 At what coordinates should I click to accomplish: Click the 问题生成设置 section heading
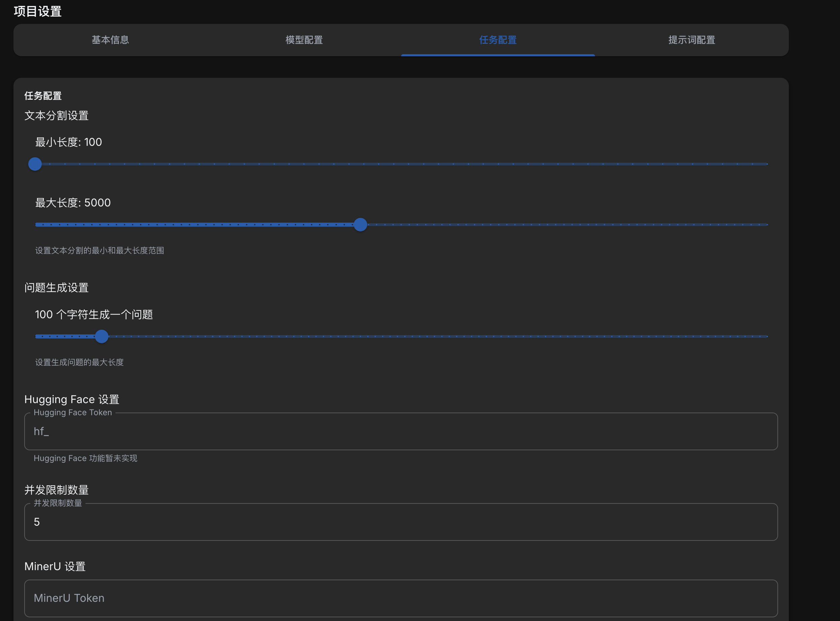pos(56,288)
